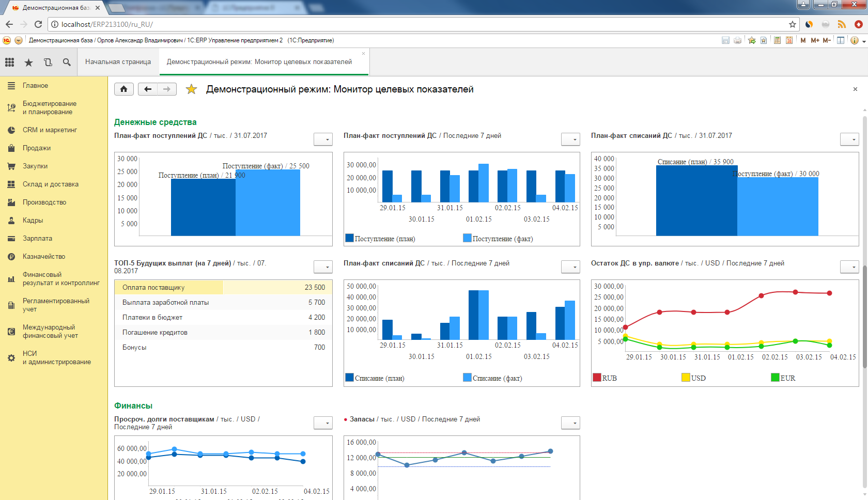Open the calculator from the top toolbar

coord(777,40)
